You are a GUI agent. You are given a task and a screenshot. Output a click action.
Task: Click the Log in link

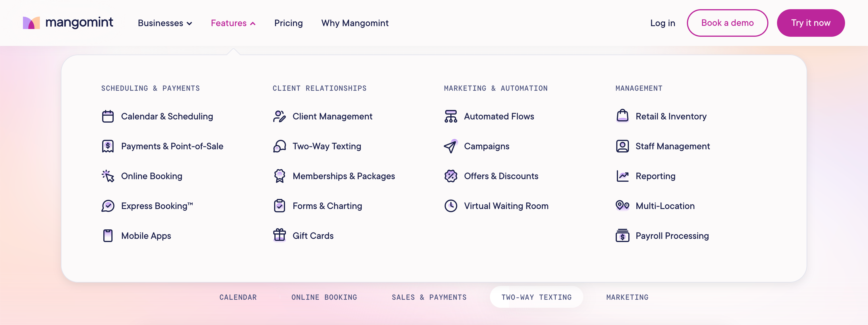(x=662, y=23)
